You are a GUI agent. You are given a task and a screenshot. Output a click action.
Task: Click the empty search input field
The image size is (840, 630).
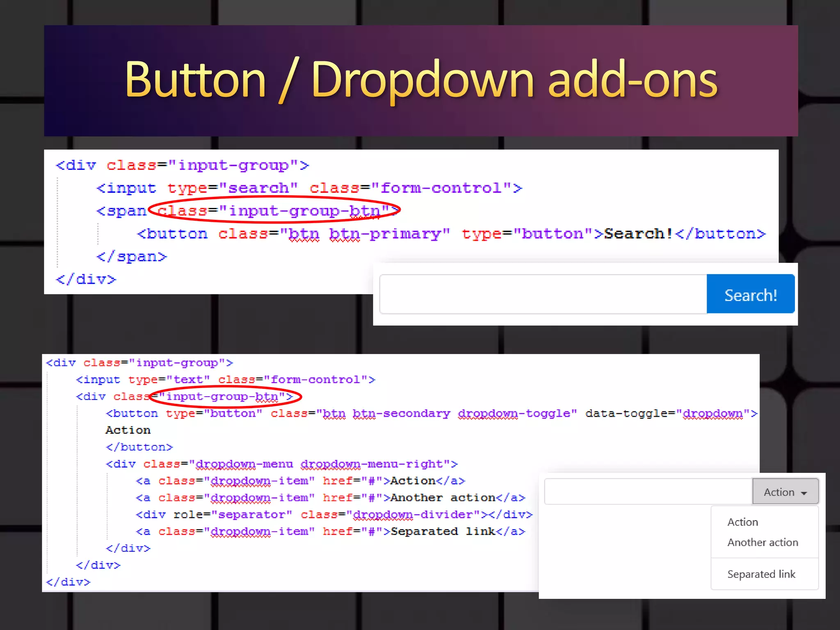coord(542,294)
